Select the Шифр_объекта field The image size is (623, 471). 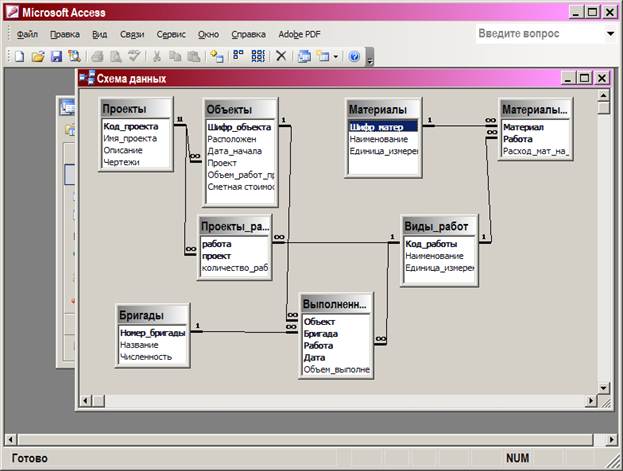click(239, 127)
